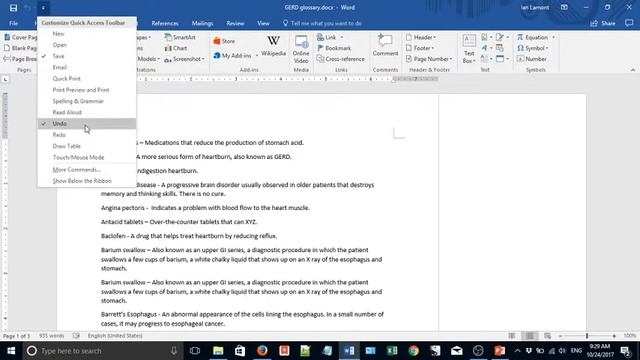The height and width of the screenshot is (360, 640).
Task: Launch the Wikipedia add-in
Action: pyautogui.click(x=273, y=46)
